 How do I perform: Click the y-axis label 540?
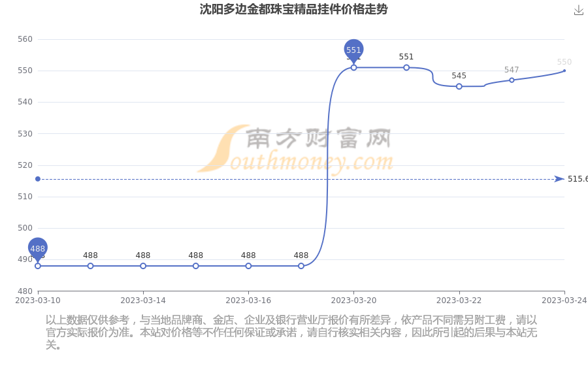25,102
